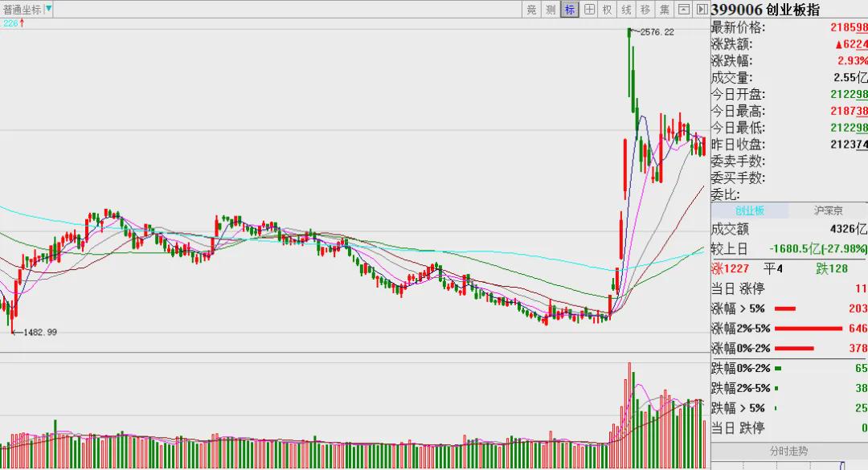Click the 2576.22 peak price marker
The width and height of the screenshot is (868, 470).
pos(657,32)
